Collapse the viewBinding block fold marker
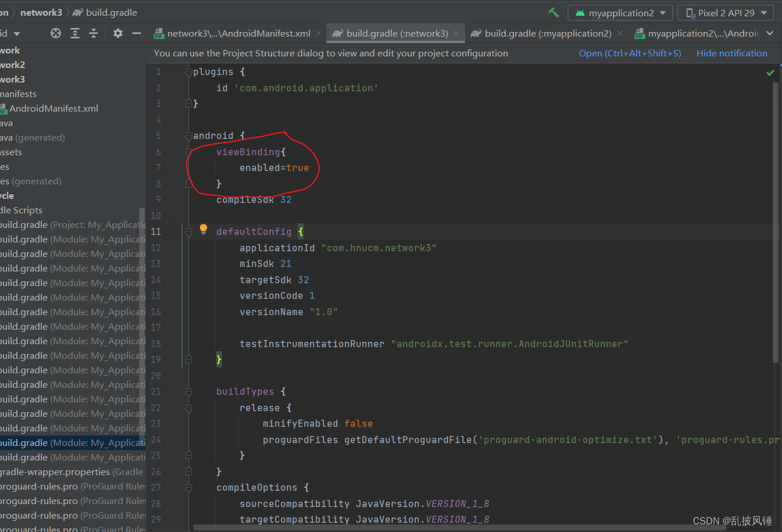 [188, 152]
